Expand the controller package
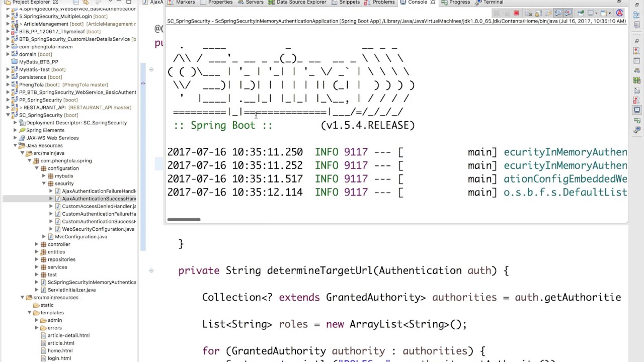 [37, 244]
